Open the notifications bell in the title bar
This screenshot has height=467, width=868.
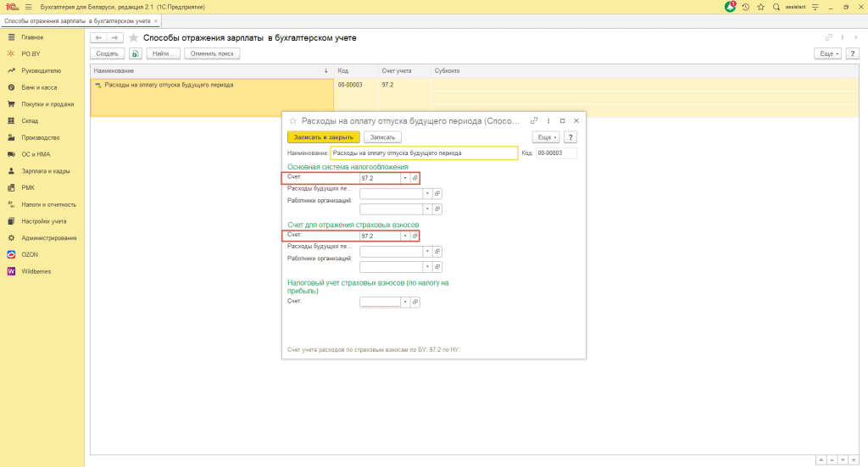[x=731, y=7]
